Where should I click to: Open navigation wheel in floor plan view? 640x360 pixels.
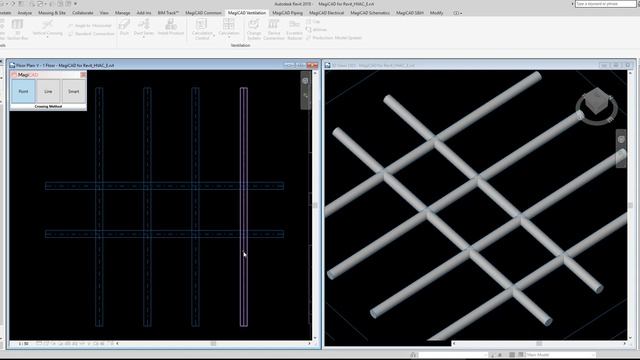[x=305, y=81]
